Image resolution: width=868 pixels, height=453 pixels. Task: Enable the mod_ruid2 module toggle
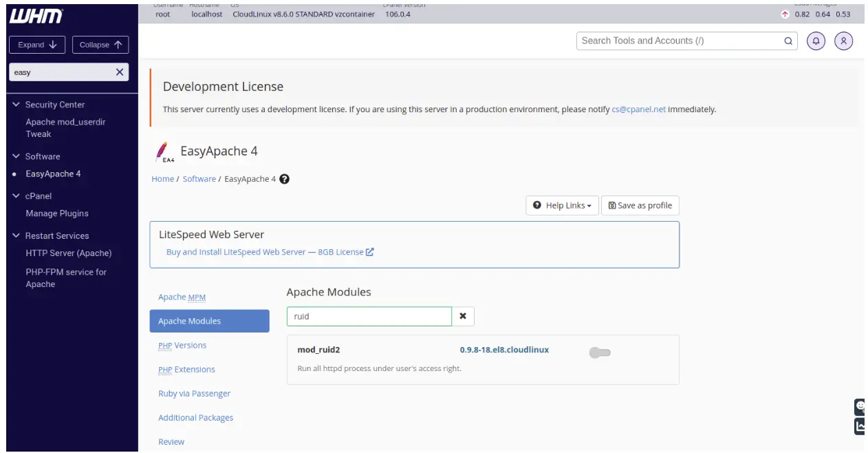(600, 353)
